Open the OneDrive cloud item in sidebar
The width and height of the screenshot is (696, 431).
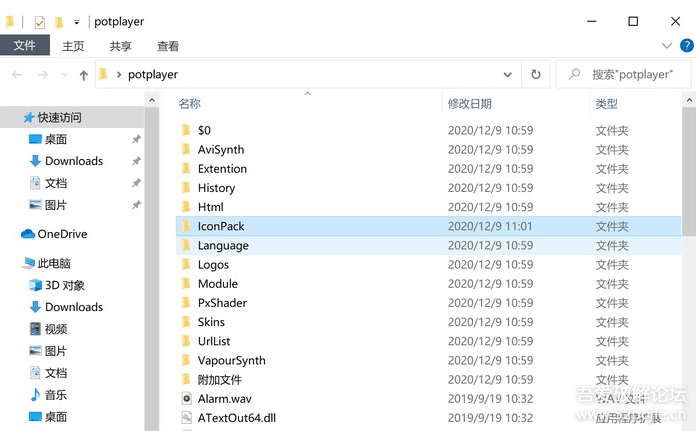[62, 234]
